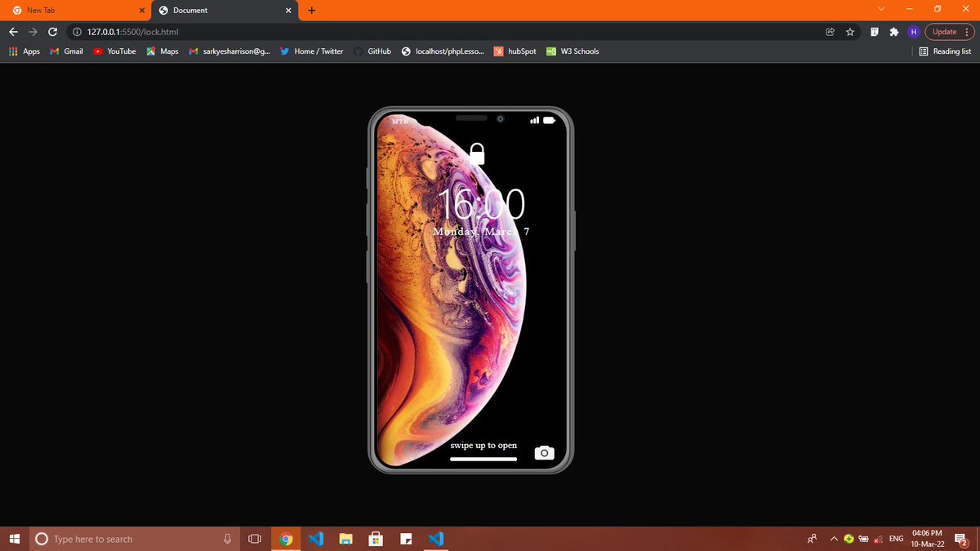
Task: Open the camera icon on lock screen
Action: pyautogui.click(x=544, y=453)
